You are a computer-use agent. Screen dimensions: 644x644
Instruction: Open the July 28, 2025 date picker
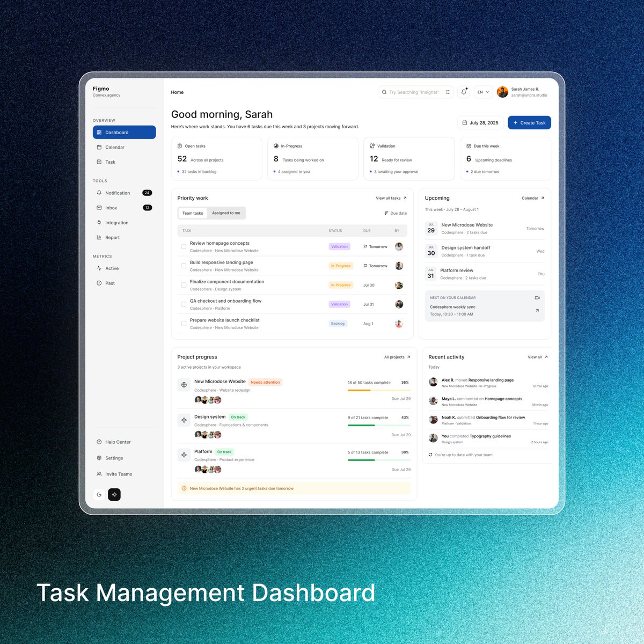[481, 122]
